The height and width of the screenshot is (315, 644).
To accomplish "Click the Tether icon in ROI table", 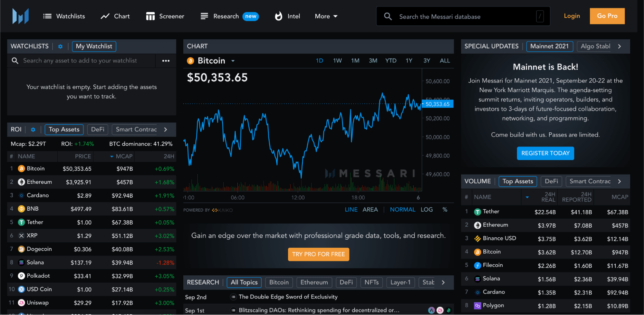I will coord(21,222).
